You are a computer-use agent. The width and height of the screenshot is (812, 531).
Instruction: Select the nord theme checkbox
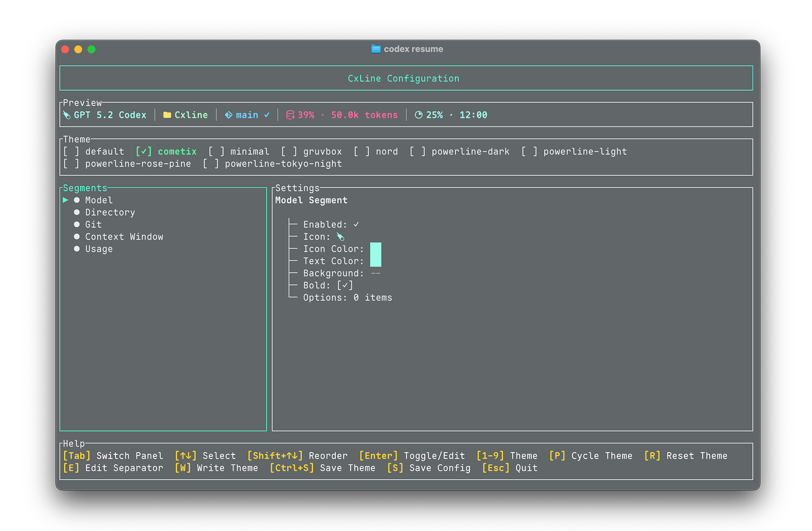point(362,152)
